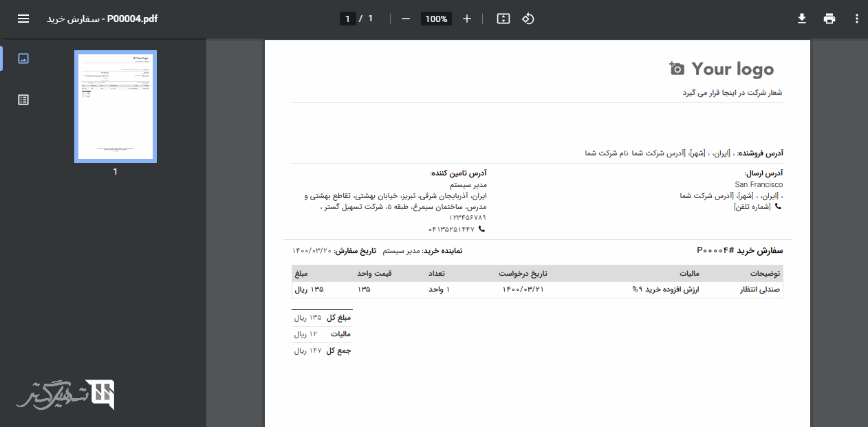Viewport: 868px width, 427px height.
Task: Click the صندلی انتظار item row description
Action: click(760, 289)
